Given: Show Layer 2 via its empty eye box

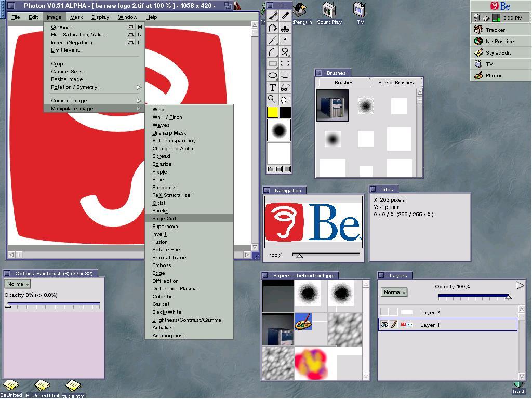Looking at the screenshot, I should coord(384,312).
